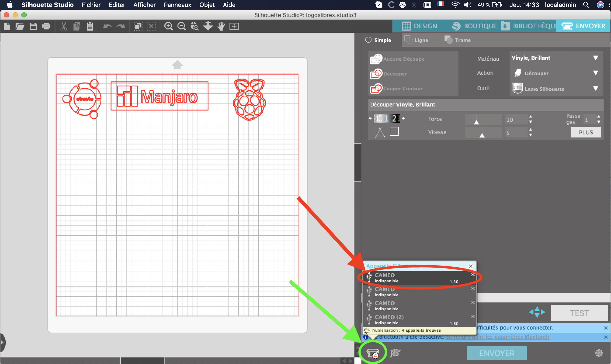Screen dimensions: 611x364
Task: Click the PLUS button
Action: click(586, 132)
